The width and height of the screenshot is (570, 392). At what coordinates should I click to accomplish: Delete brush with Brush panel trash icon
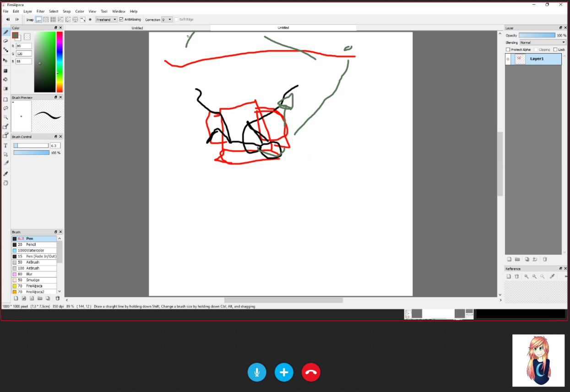click(x=57, y=299)
